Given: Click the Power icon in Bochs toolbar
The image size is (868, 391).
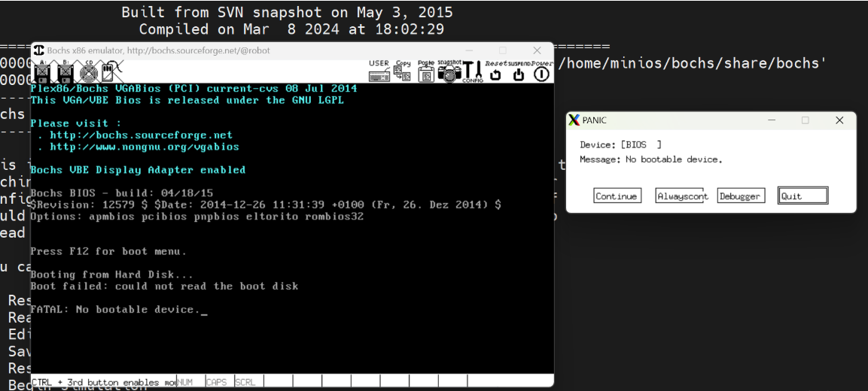Looking at the screenshot, I should 543,71.
